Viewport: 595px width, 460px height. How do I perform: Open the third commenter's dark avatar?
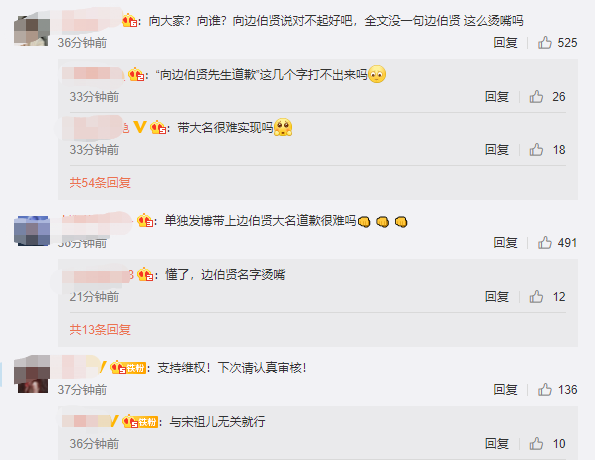[32, 374]
